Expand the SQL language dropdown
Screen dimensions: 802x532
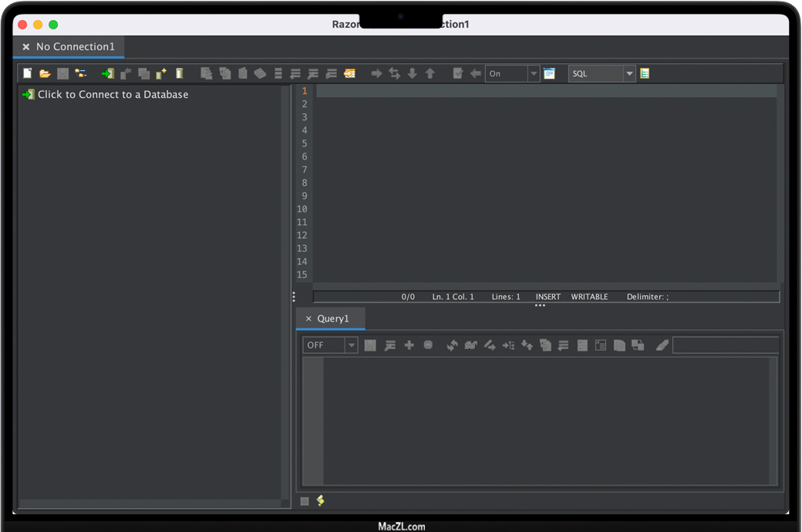pos(629,73)
